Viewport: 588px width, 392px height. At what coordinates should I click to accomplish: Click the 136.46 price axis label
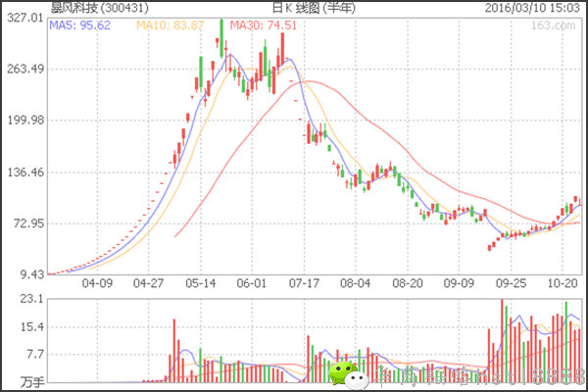point(25,172)
